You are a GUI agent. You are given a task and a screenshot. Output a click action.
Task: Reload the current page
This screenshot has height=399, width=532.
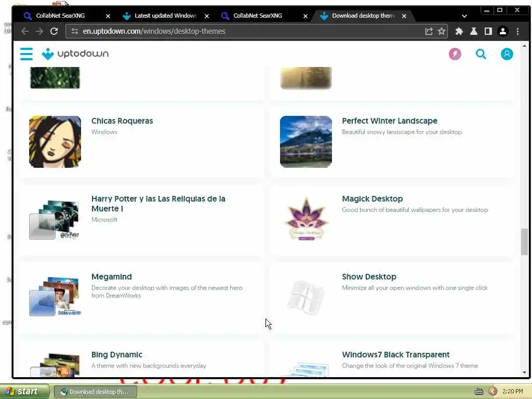(54, 31)
